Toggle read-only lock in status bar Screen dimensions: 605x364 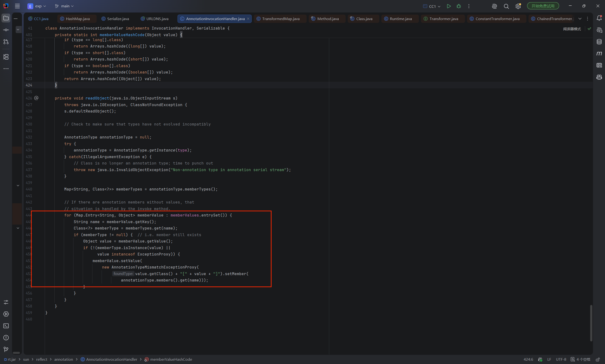(598, 359)
